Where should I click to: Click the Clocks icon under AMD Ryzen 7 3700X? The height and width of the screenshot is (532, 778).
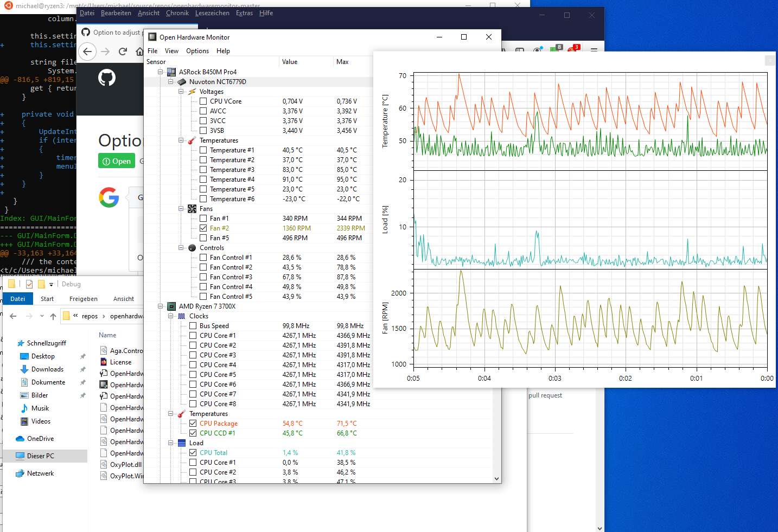coord(181,316)
